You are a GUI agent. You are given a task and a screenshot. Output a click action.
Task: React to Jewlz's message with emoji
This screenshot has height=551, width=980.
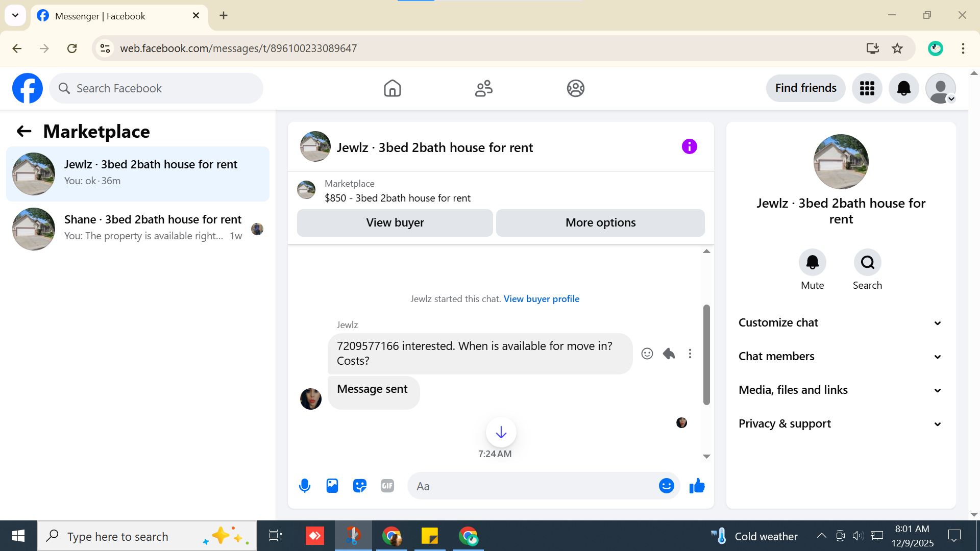coord(647,354)
